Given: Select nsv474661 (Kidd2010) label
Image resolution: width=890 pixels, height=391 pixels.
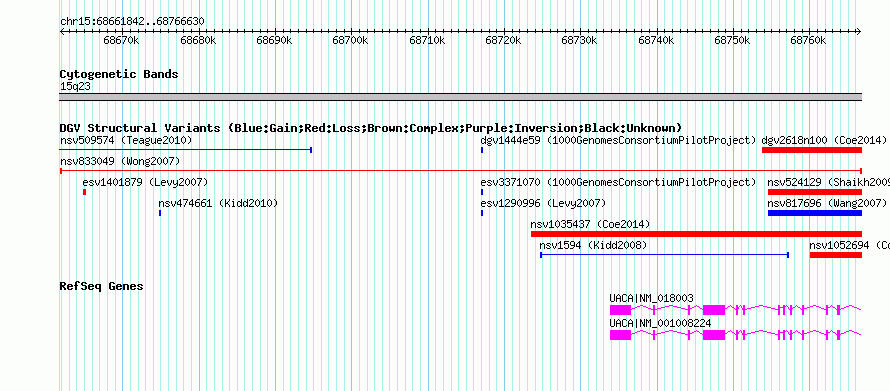Looking at the screenshot, I should (219, 203).
